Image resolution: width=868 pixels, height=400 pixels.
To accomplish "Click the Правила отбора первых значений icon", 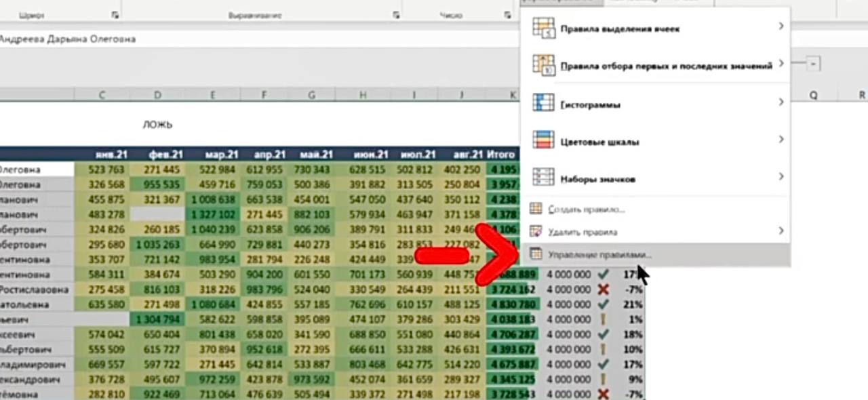I will click(x=544, y=65).
